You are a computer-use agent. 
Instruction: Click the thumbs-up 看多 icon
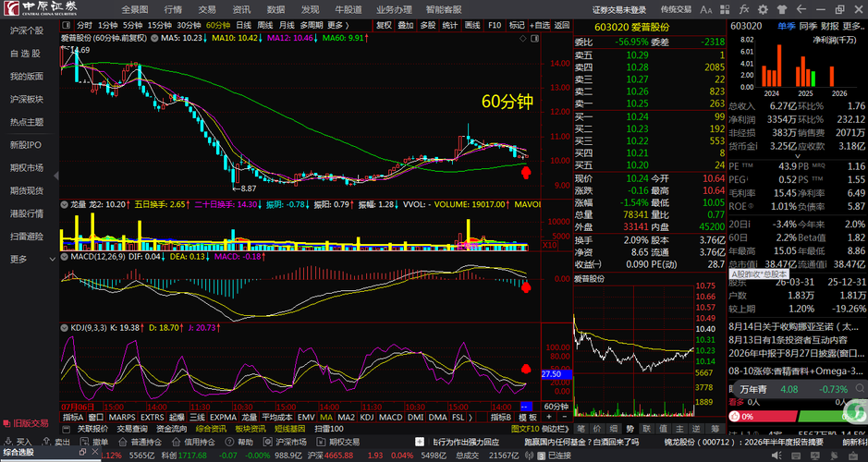(x=734, y=417)
